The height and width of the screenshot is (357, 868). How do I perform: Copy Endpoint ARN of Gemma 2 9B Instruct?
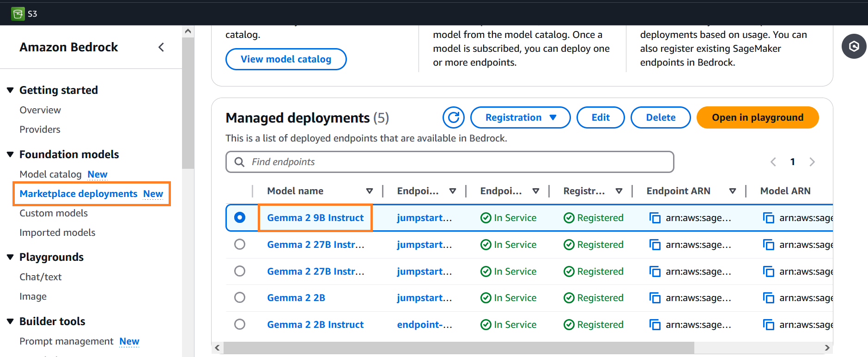tap(655, 218)
